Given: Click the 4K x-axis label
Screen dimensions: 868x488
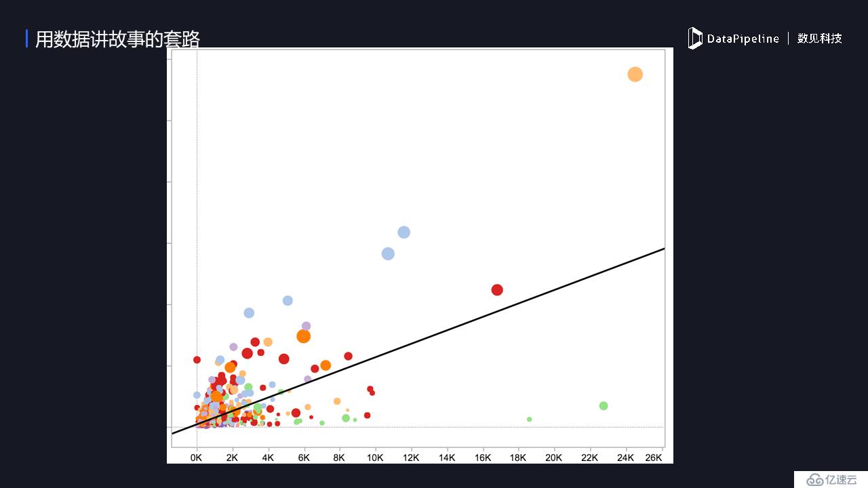Looking at the screenshot, I should 269,458.
